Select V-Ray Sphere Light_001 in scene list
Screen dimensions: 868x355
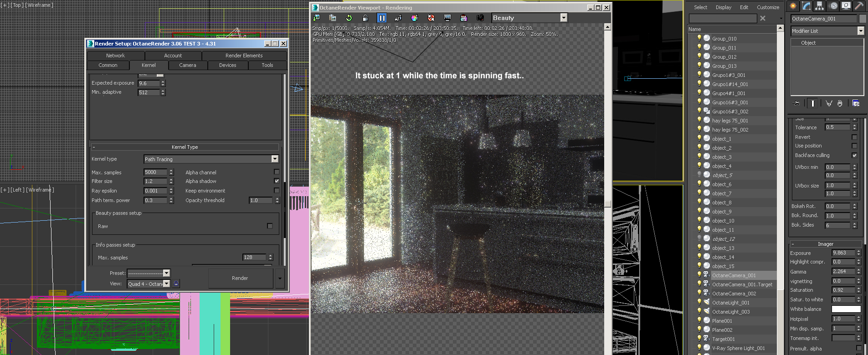tap(739, 348)
